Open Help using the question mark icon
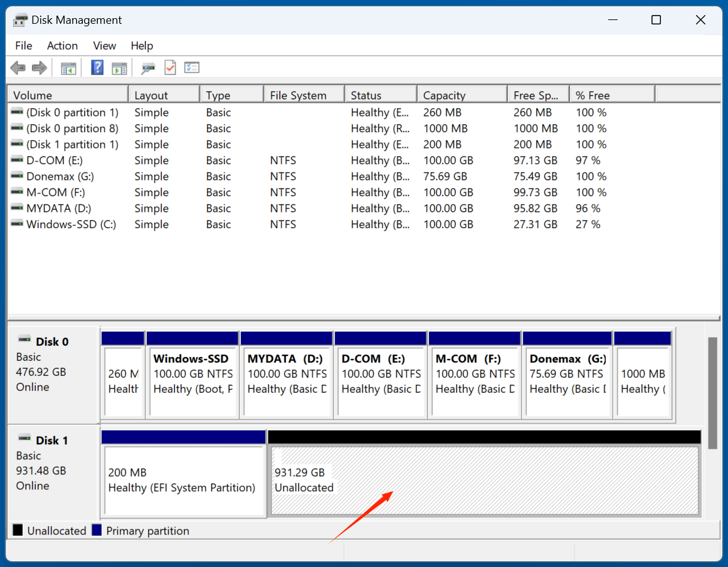This screenshot has height=567, width=728. pos(97,67)
